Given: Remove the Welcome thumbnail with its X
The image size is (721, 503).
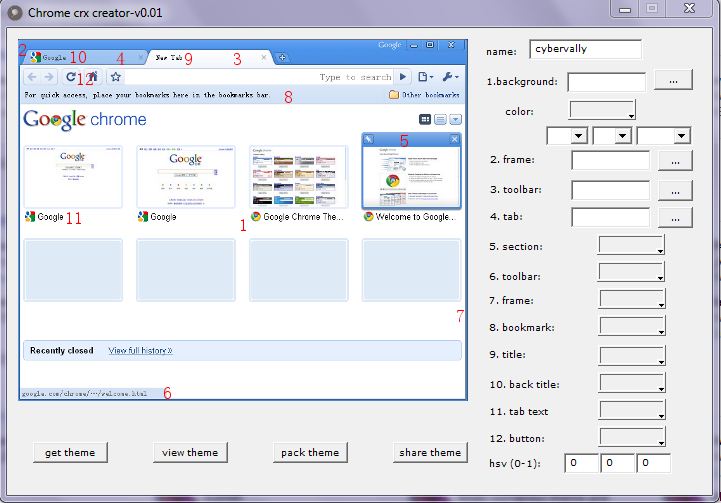Looking at the screenshot, I should 454,139.
